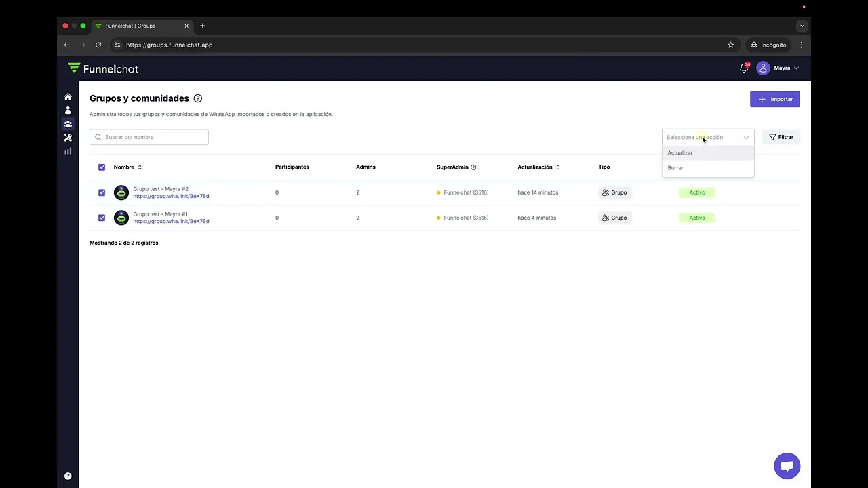
Task: Click inside Selecciona una acción input
Action: coord(700,137)
